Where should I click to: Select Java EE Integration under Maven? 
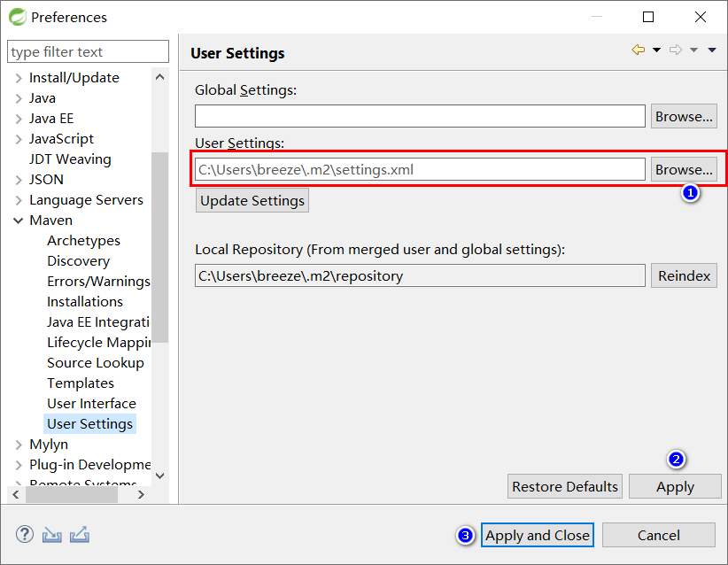(98, 322)
